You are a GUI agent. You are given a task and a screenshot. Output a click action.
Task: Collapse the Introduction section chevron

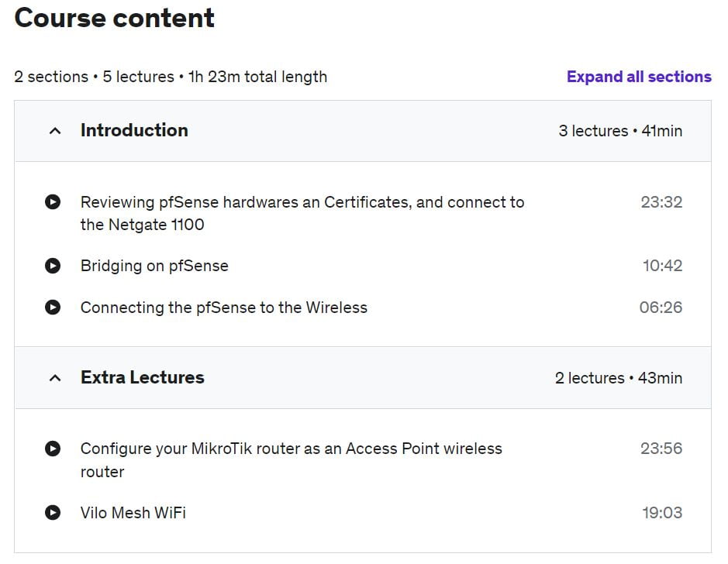click(55, 131)
